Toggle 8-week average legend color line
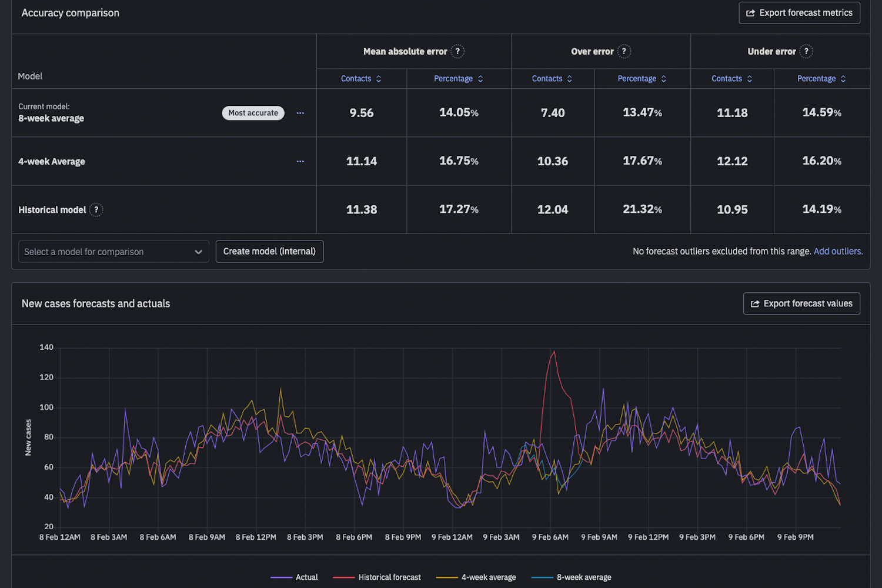The height and width of the screenshot is (588, 882). 542,577
